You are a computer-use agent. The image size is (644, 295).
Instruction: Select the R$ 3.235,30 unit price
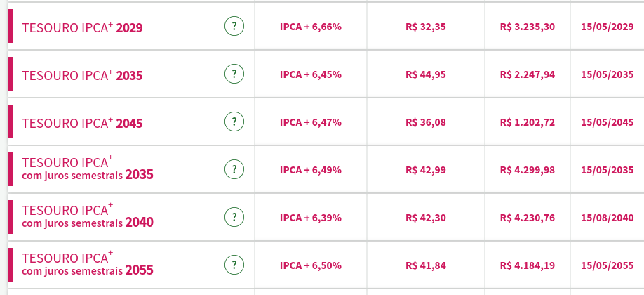[x=527, y=27]
